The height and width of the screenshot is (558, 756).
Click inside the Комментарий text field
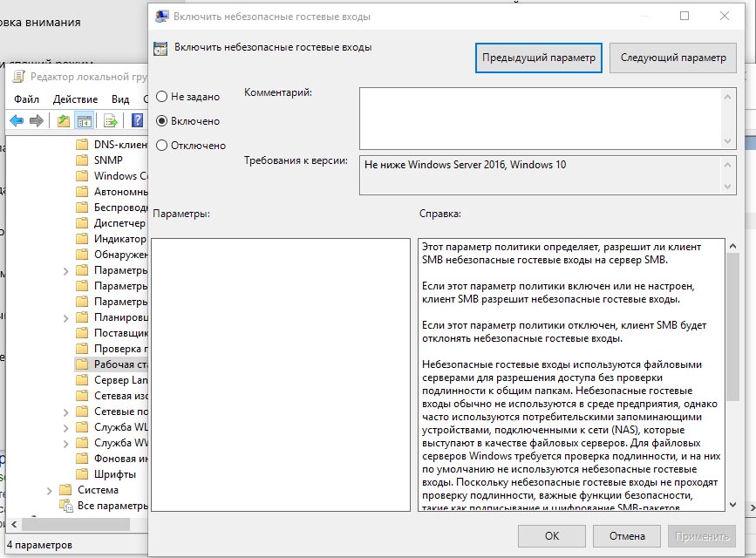pyautogui.click(x=541, y=117)
